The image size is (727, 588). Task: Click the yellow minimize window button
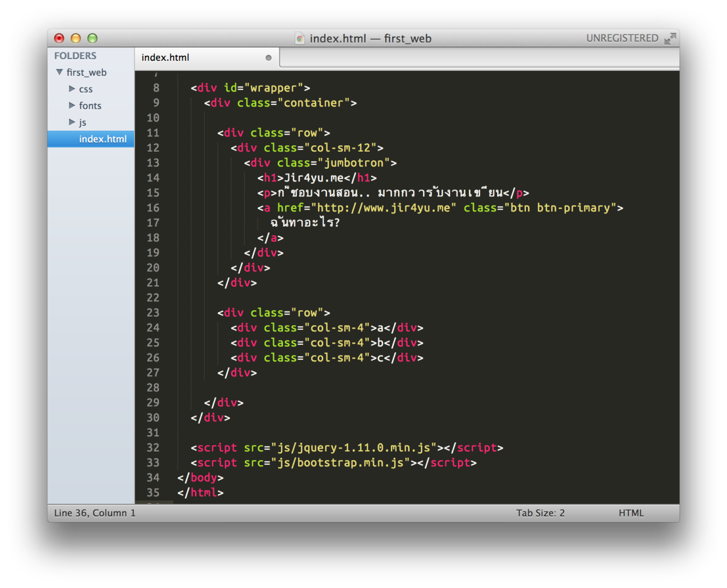pos(76,38)
